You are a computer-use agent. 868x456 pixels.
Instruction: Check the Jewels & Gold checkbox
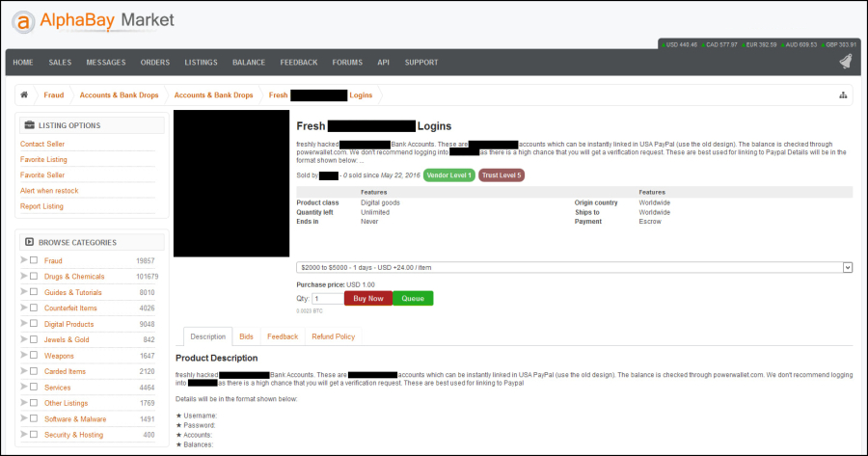click(34, 339)
